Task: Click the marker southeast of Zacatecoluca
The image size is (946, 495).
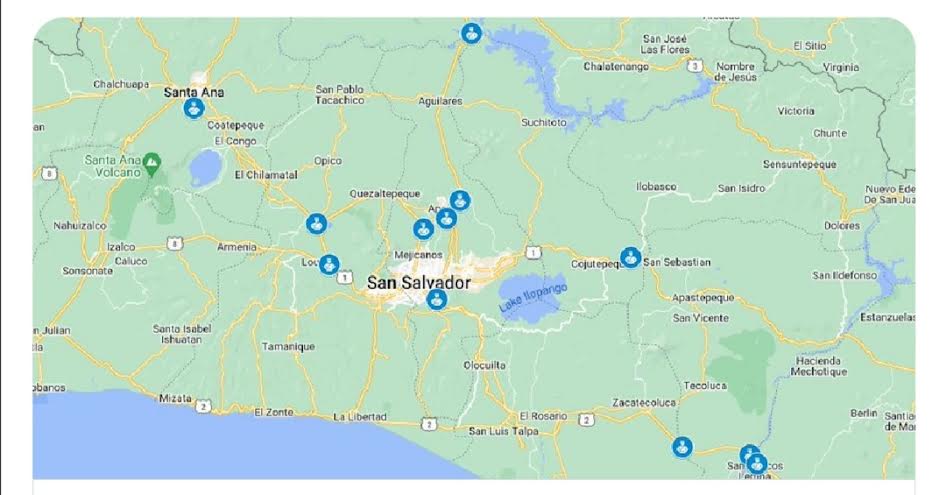Action: click(682, 447)
